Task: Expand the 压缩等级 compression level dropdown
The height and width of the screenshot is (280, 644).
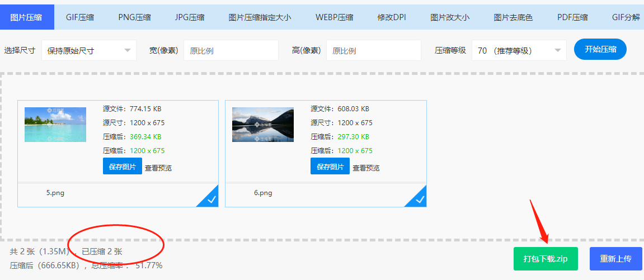Action: click(x=519, y=51)
